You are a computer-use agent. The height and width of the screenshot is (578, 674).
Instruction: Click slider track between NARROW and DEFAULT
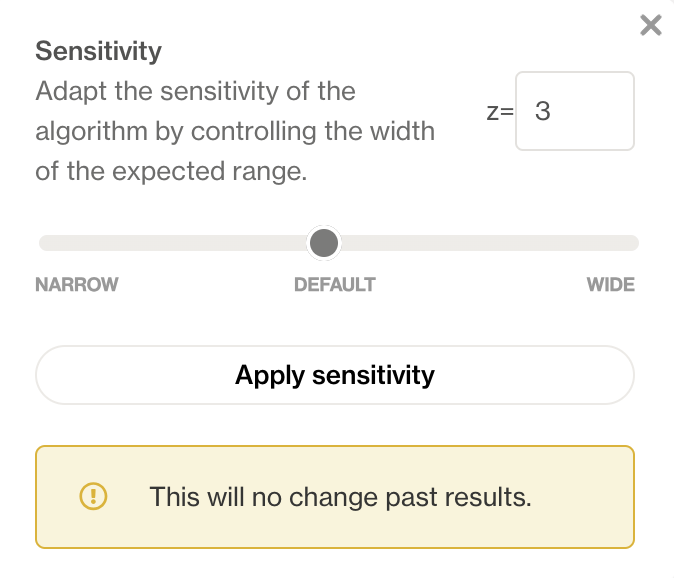tap(172, 243)
